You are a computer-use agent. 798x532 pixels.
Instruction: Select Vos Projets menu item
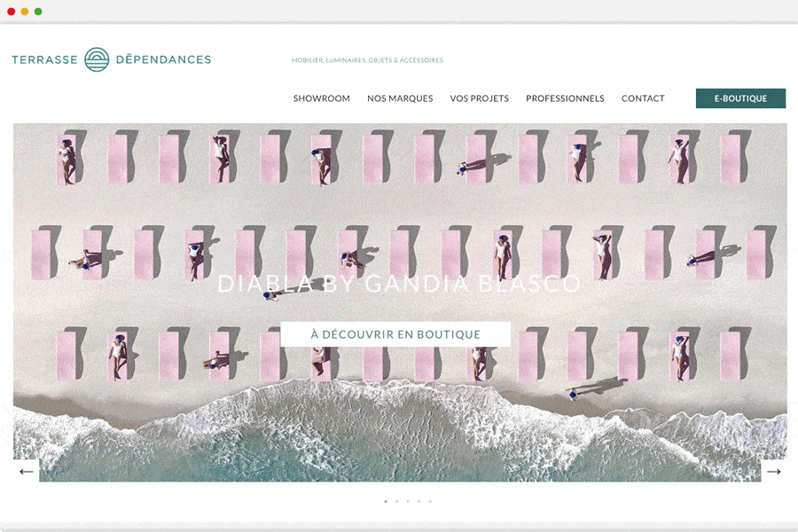click(480, 98)
